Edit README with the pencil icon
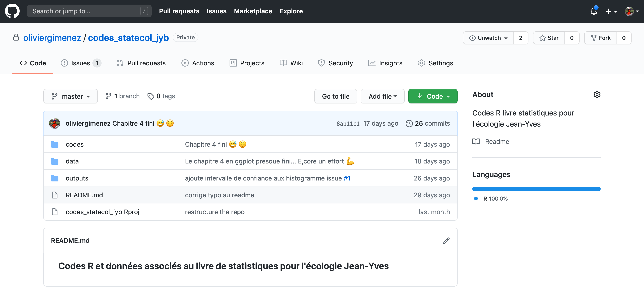Viewport: 644px width, 291px height. [x=446, y=241]
